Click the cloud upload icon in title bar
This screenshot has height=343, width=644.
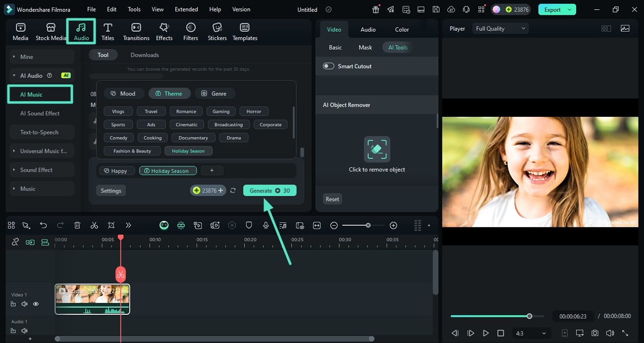click(451, 9)
